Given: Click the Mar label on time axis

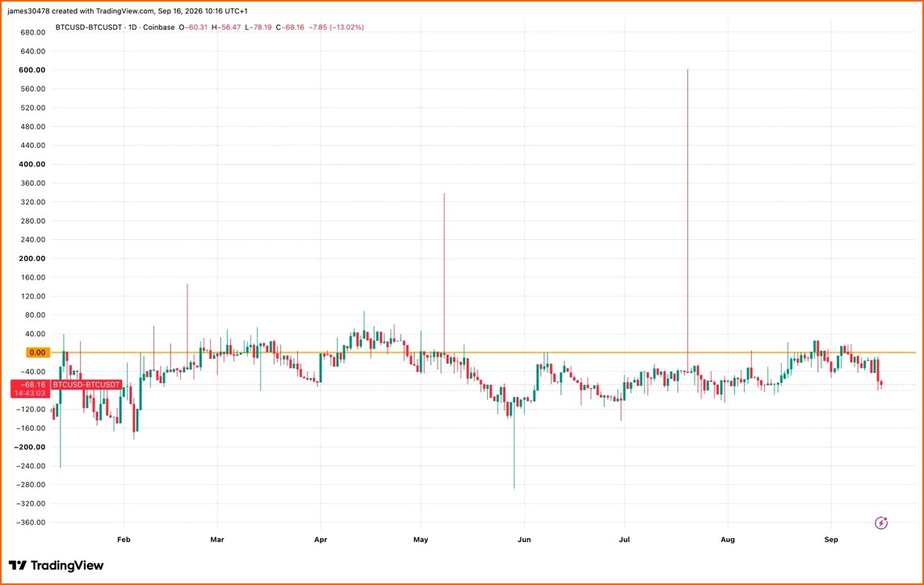Looking at the screenshot, I should 217,540.
